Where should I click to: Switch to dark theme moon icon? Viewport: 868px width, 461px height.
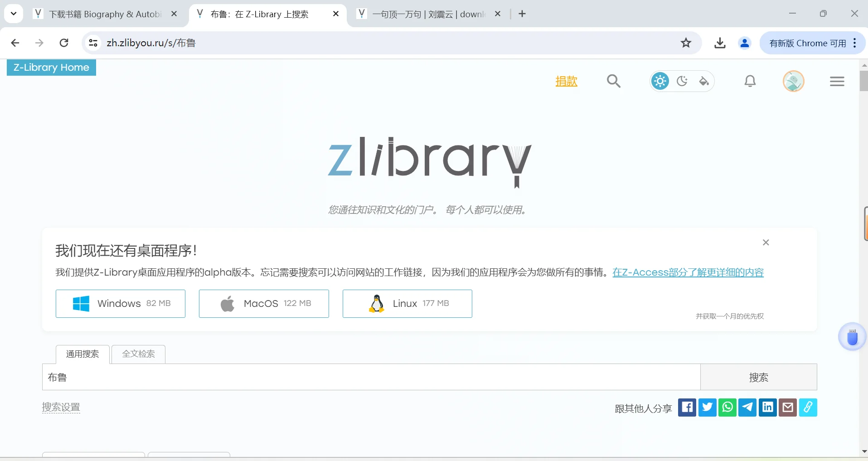[682, 81]
